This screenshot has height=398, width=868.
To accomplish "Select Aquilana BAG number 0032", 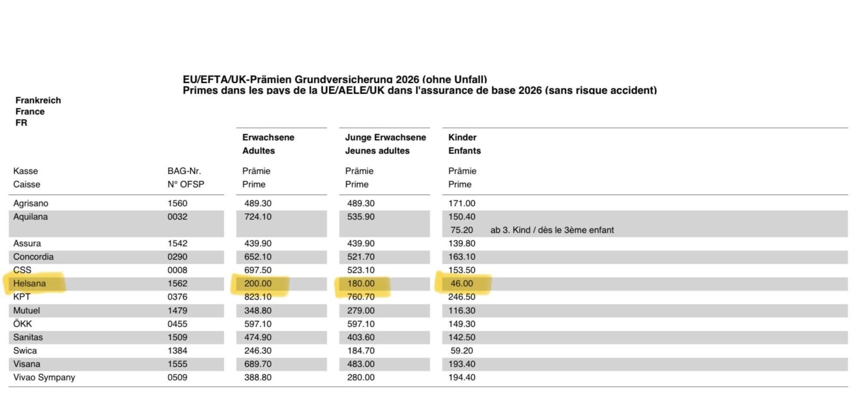I will pyautogui.click(x=177, y=217).
